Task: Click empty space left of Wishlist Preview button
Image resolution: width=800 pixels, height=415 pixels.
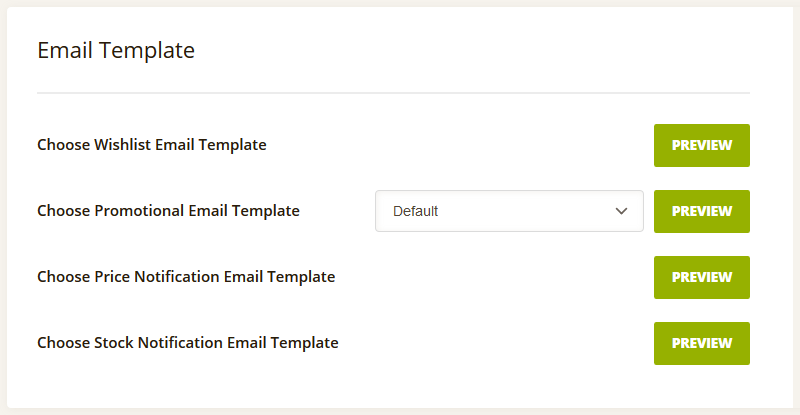Action: (459, 145)
